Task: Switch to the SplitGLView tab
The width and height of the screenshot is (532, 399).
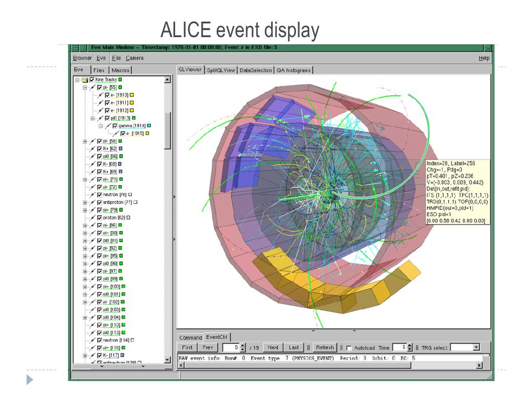Action: tap(221, 70)
